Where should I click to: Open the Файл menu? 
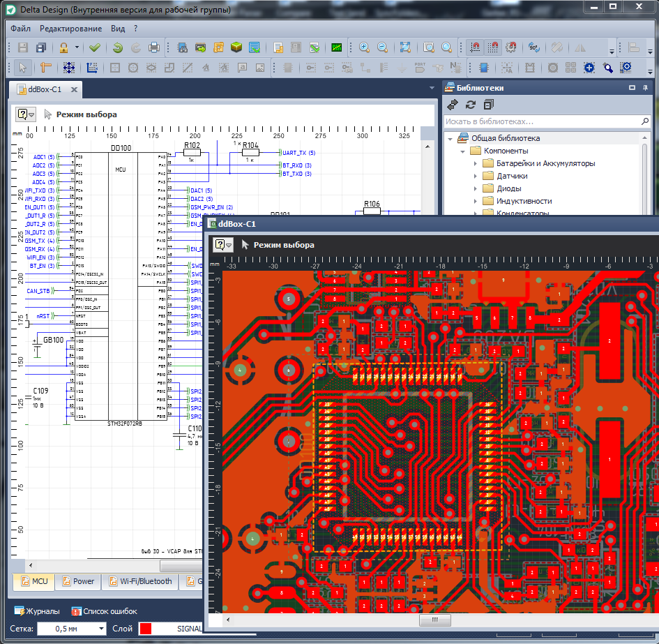tap(21, 29)
